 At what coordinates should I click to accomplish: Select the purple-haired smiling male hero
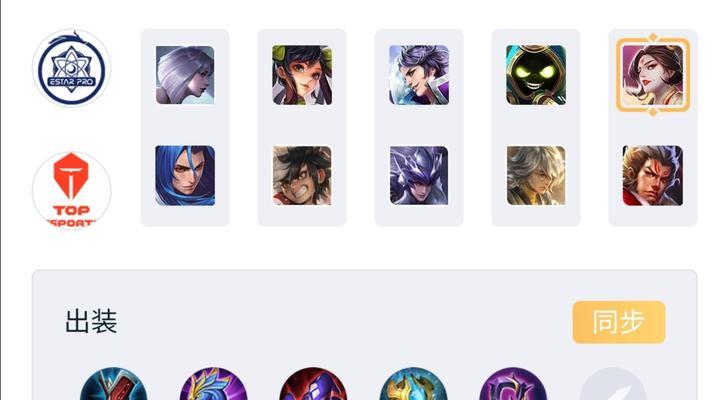[419, 75]
